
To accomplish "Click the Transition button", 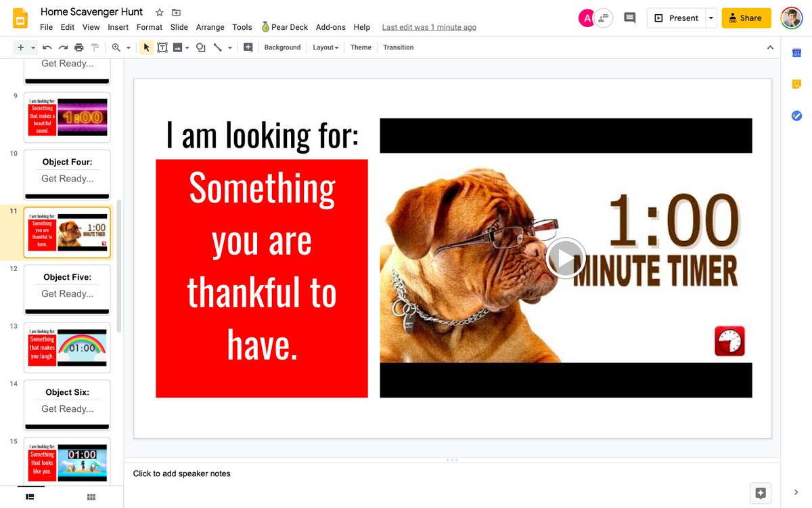I will tap(398, 47).
